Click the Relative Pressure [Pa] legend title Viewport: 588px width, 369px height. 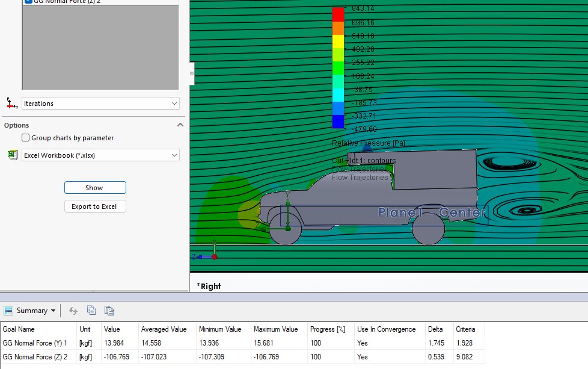tap(368, 143)
